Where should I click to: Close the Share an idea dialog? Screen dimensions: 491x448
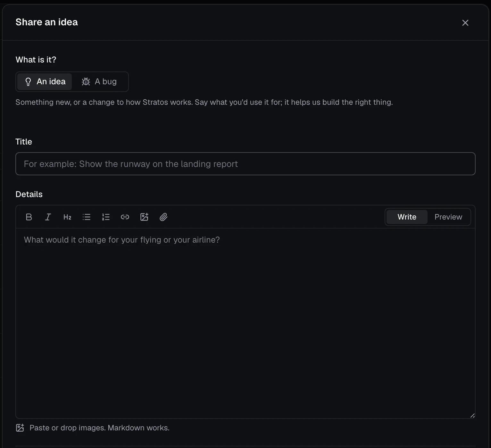[x=465, y=23]
